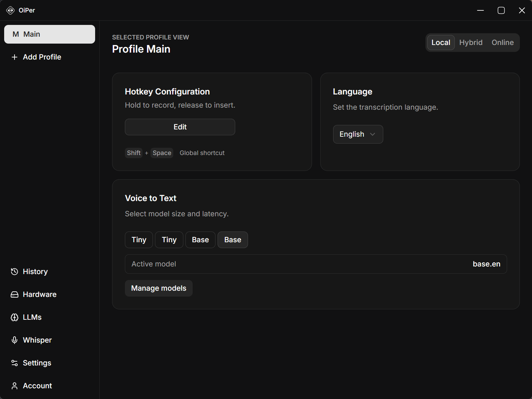The height and width of the screenshot is (399, 532).
Task: Click the Account person icon
Action: click(x=14, y=386)
